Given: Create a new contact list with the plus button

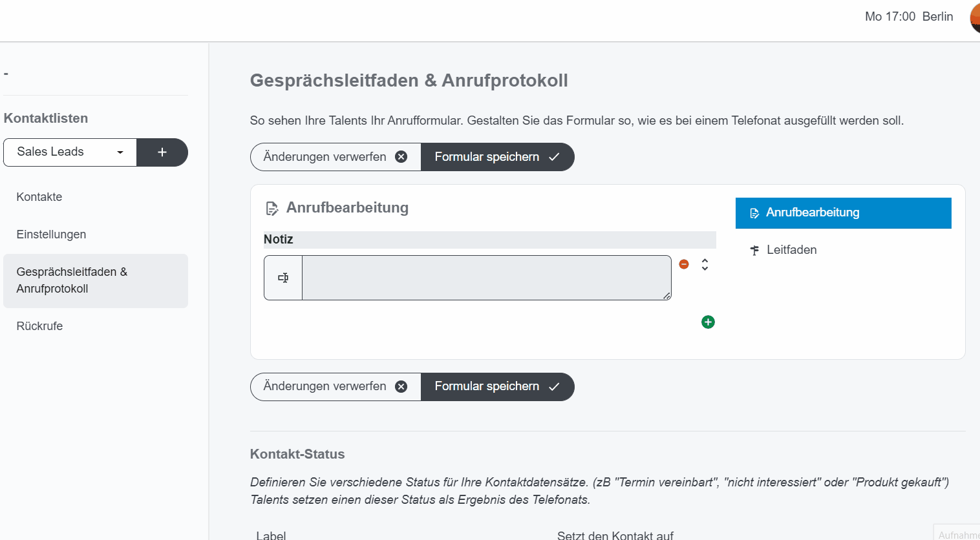Looking at the screenshot, I should click(x=162, y=152).
